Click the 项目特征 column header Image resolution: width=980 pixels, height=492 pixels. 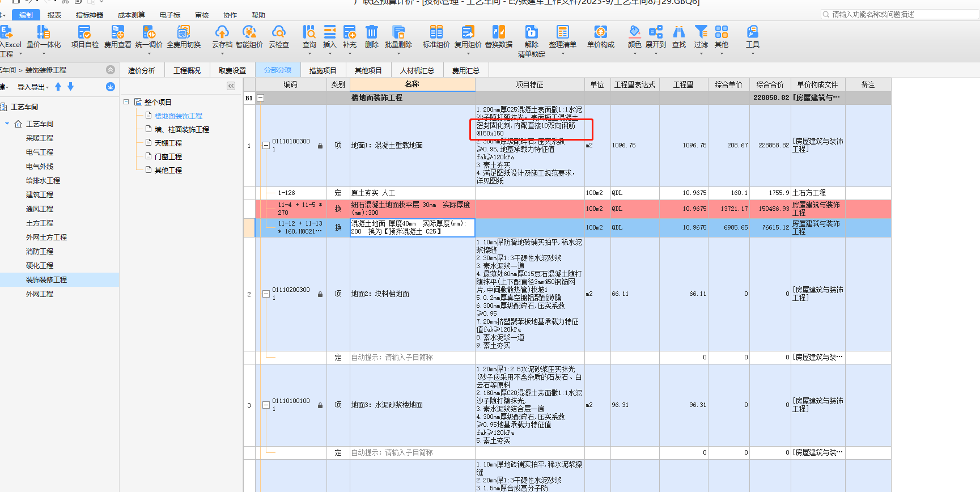pyautogui.click(x=529, y=84)
